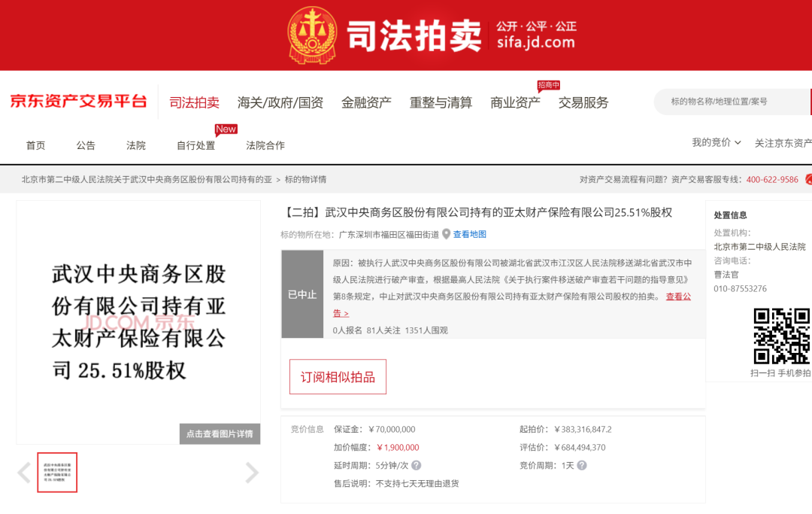Click the judicial auction emblem logo

click(x=313, y=35)
